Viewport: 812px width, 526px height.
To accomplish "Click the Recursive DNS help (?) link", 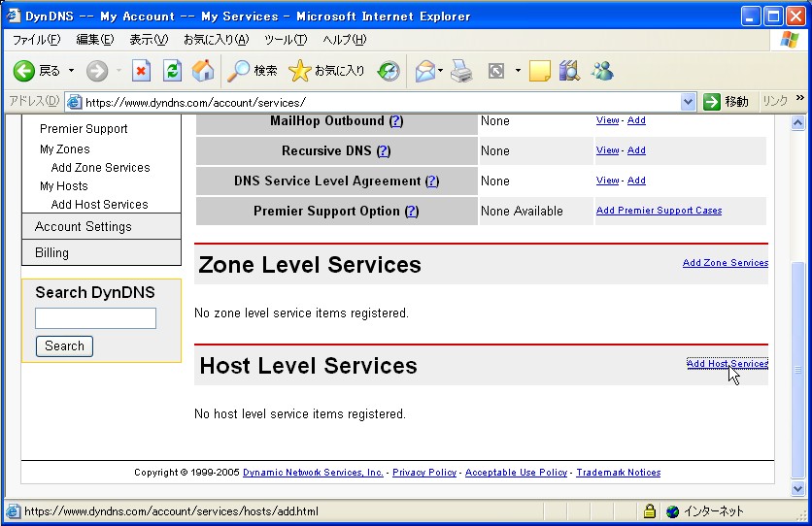I will pos(384,151).
